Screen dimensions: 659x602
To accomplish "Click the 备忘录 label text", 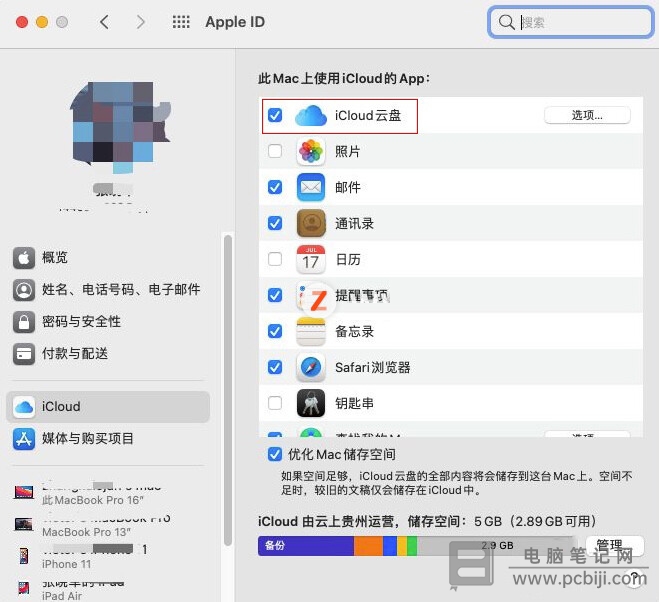I will tap(354, 331).
